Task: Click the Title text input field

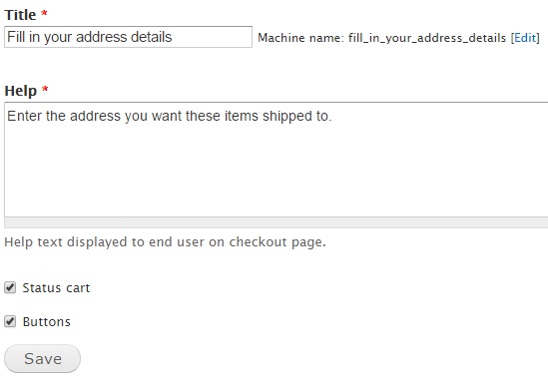Action: click(x=128, y=37)
